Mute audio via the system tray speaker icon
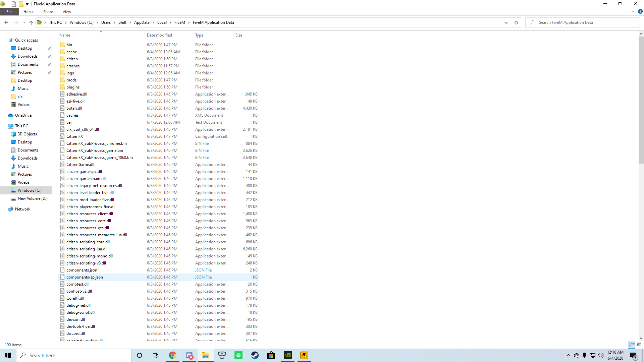644x362 pixels. [601, 355]
